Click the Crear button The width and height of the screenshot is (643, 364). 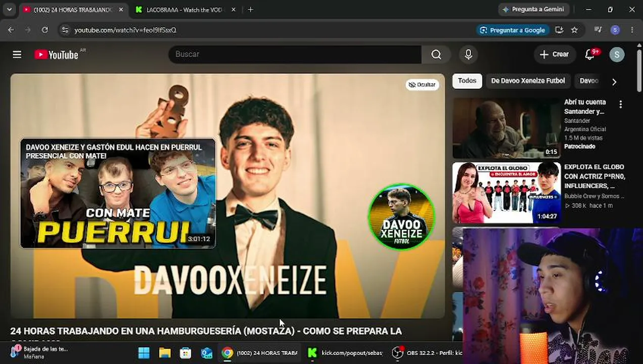555,55
